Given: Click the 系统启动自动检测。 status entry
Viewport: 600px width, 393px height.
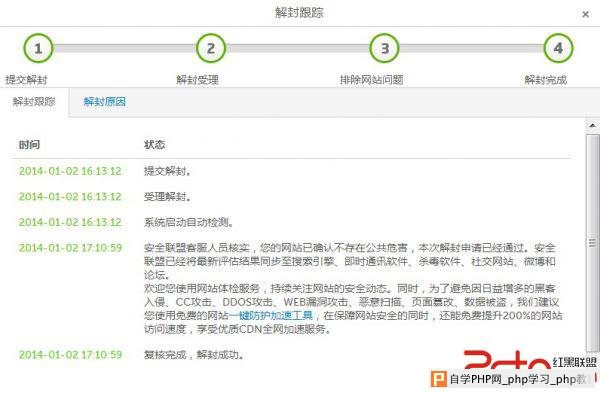Looking at the screenshot, I should pos(189,222).
